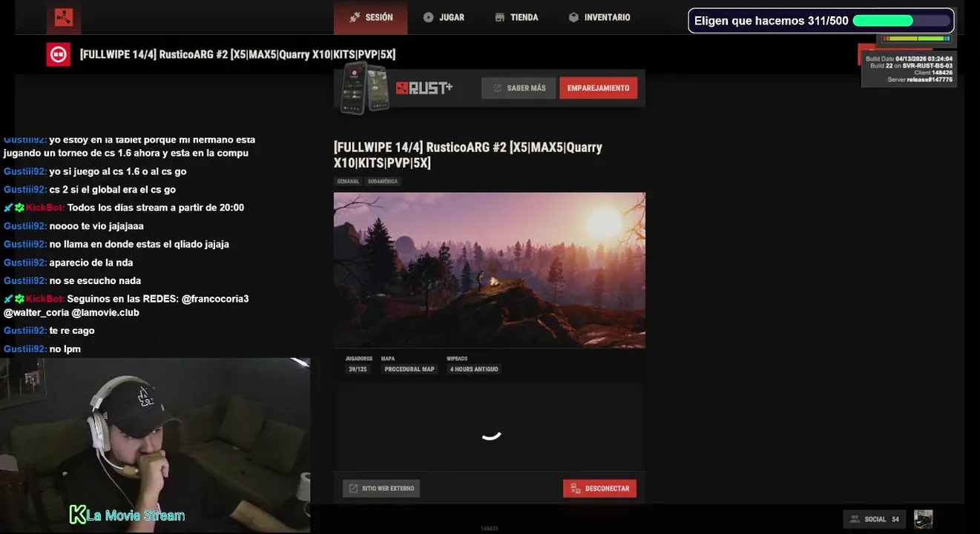This screenshot has width=980, height=534.
Task: Click the Server release#147776 line
Action: [x=920, y=79]
